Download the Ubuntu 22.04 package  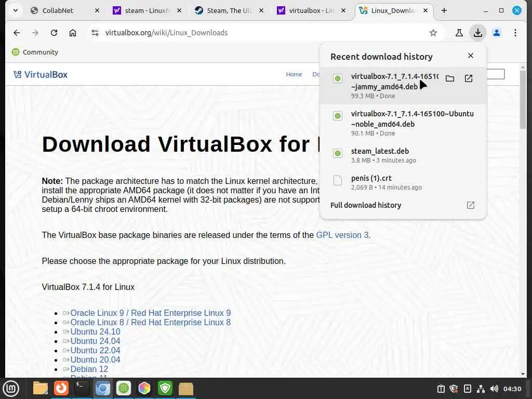95,350
